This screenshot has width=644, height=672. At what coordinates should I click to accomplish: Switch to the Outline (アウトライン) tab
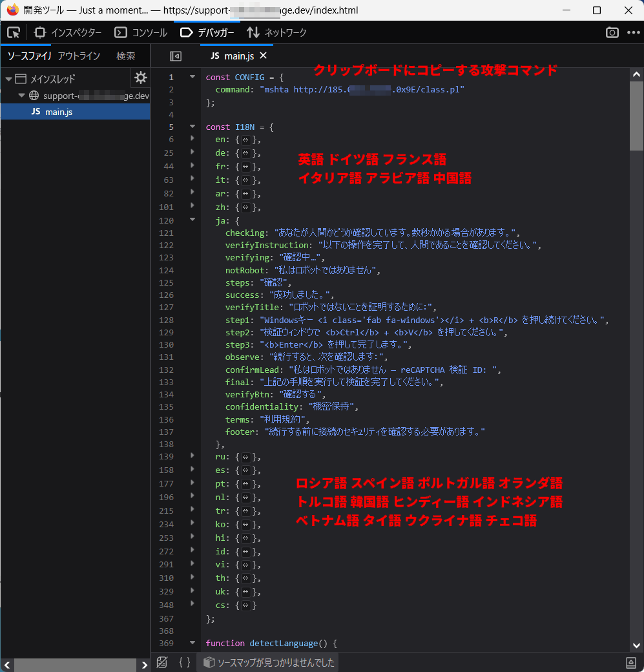click(79, 56)
